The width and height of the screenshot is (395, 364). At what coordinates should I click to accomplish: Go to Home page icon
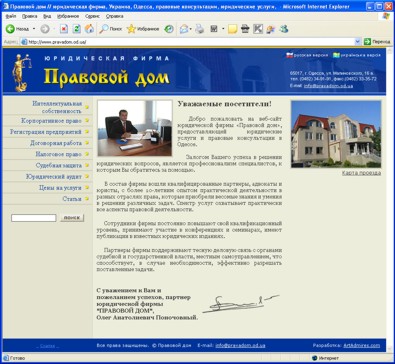point(89,29)
